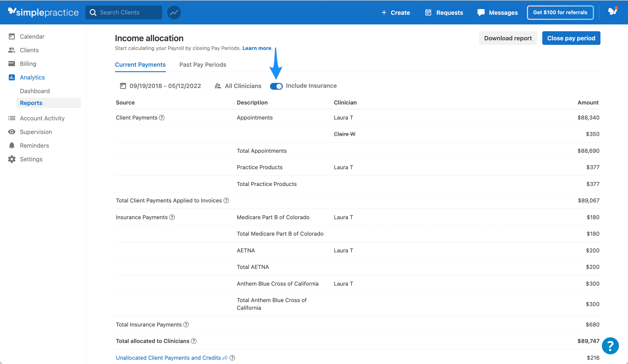The width and height of the screenshot is (628, 364).
Task: Click the Medicare Part B of Colorado description
Action: (273, 217)
